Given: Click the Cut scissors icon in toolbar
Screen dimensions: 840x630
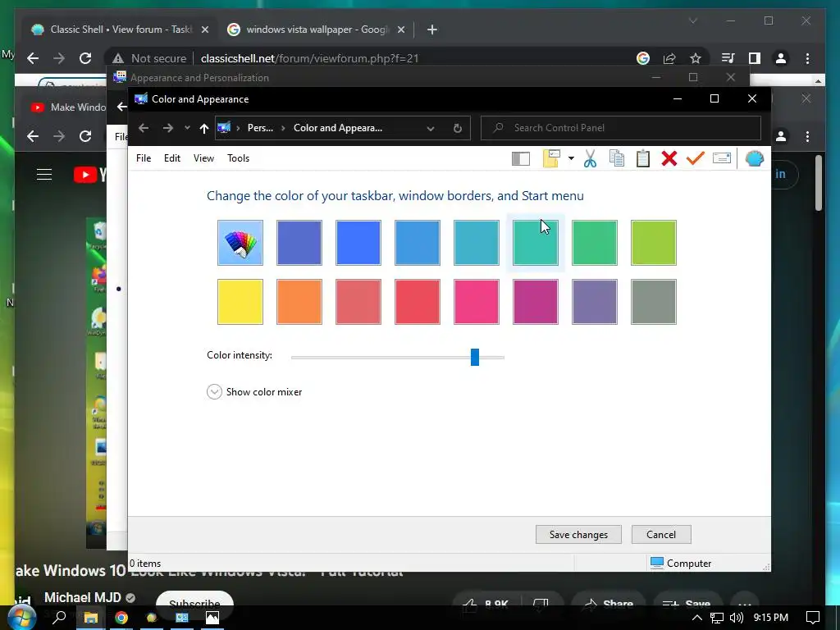Looking at the screenshot, I should pyautogui.click(x=591, y=158).
